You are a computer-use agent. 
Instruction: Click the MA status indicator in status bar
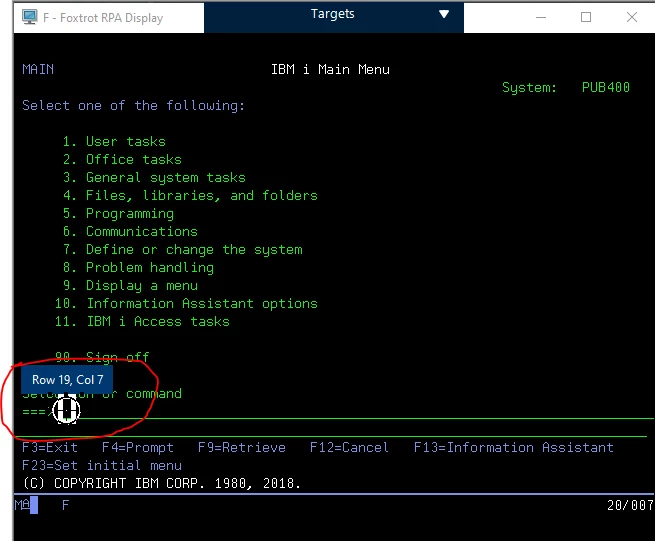pyautogui.click(x=22, y=505)
